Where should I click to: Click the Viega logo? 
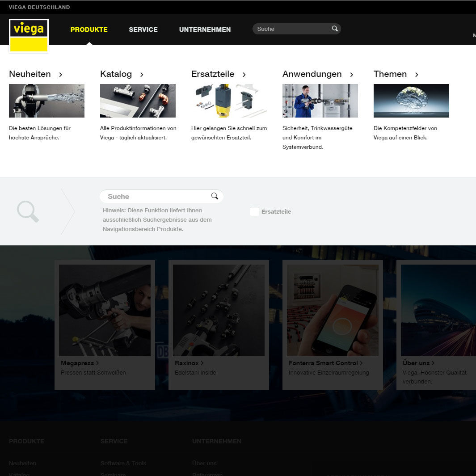coord(29,36)
